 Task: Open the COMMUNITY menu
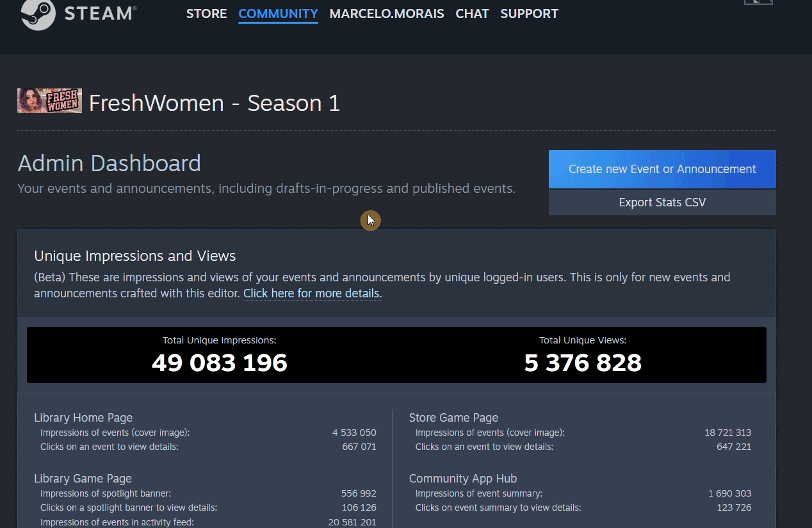pos(278,13)
